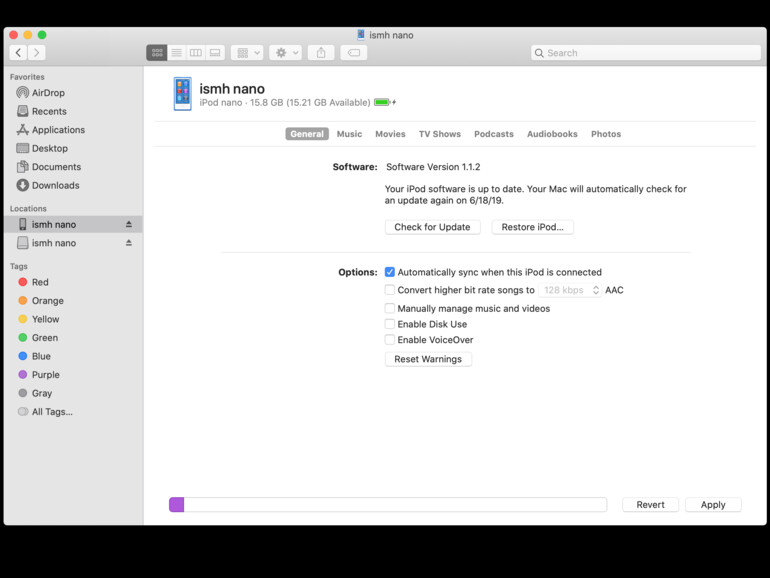
Task: Switch to icon view in the toolbar
Action: click(x=157, y=53)
